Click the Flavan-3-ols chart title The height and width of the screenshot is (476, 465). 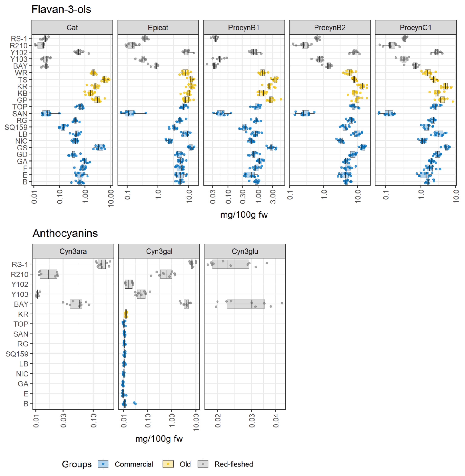(x=61, y=10)
